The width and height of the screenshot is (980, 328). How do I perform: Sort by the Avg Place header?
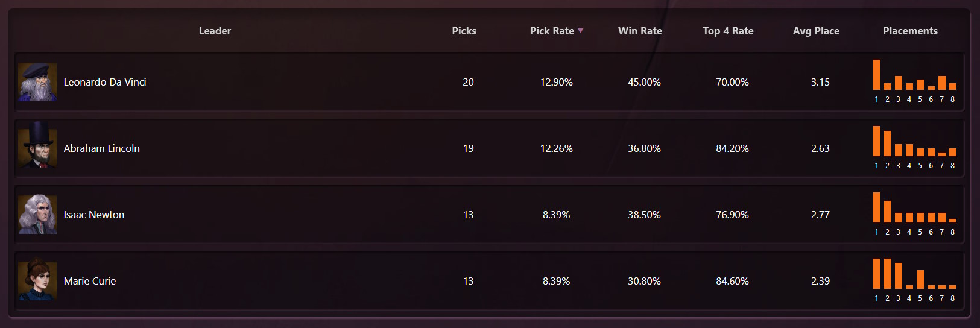(816, 31)
